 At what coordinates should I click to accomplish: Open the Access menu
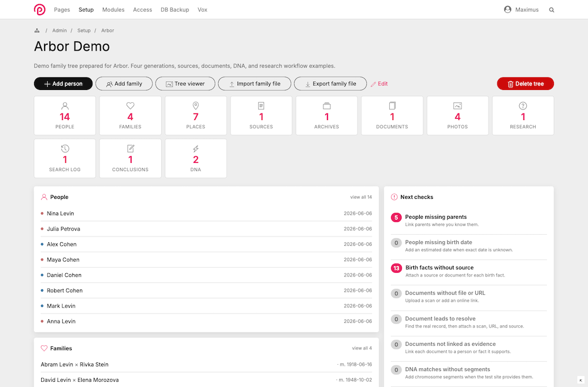coord(142,10)
